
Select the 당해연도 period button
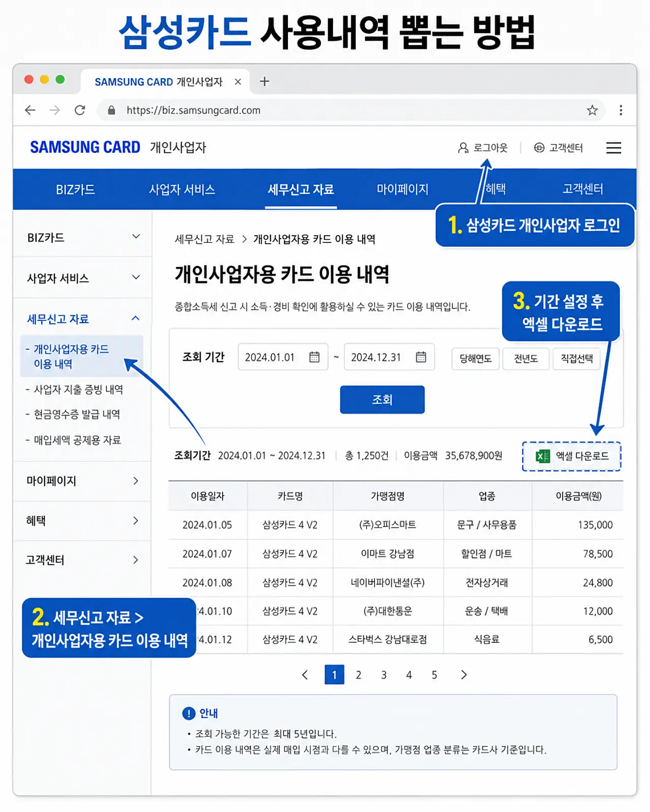(x=475, y=359)
